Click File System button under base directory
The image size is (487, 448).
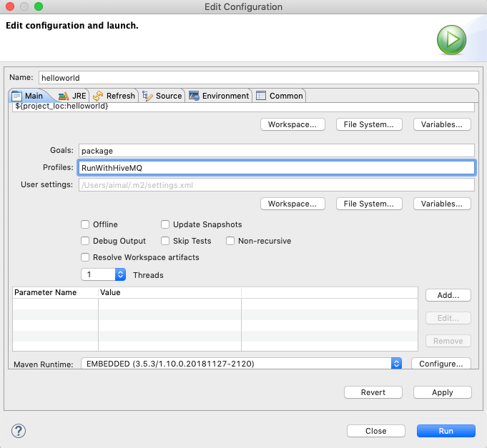(x=369, y=124)
